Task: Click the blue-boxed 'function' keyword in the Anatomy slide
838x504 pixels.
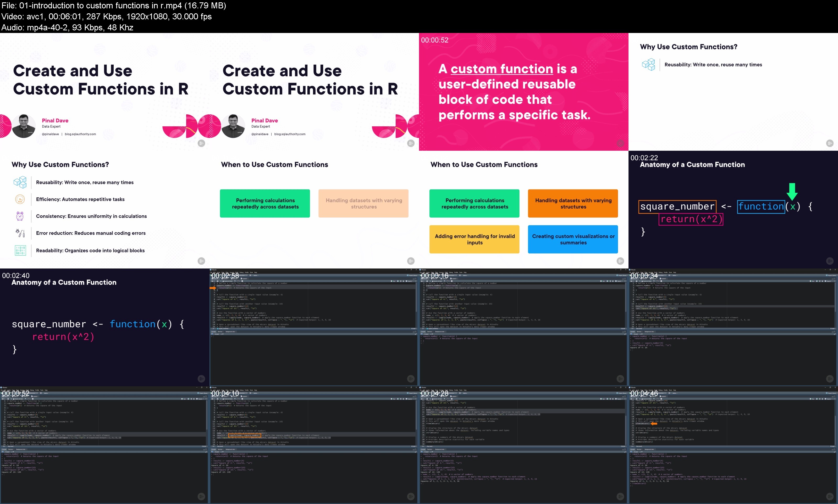Action: pyautogui.click(x=761, y=206)
